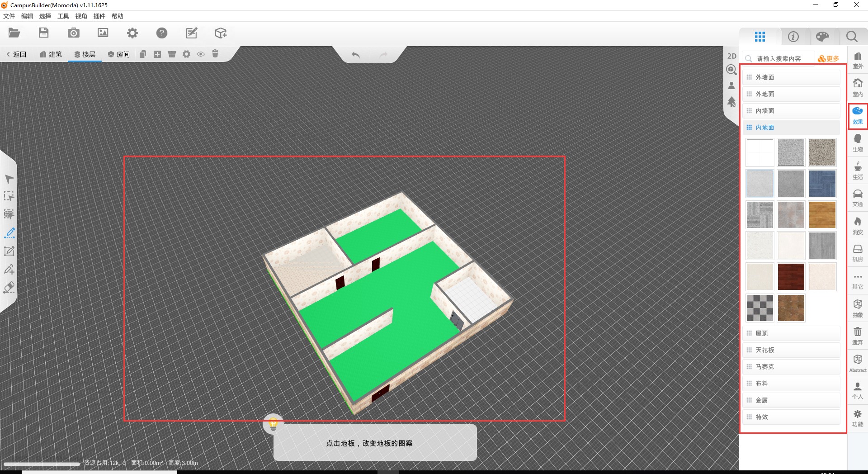The image size is (868, 474).
Task: Click the person view icon
Action: tap(731, 85)
